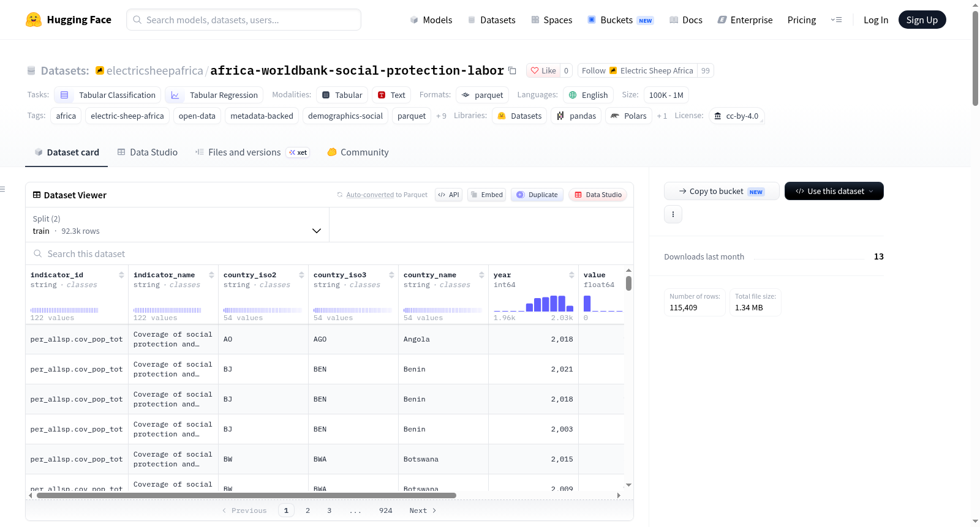Image resolution: width=980 pixels, height=527 pixels.
Task: Go to Datasets in the navigation
Action: coord(491,20)
